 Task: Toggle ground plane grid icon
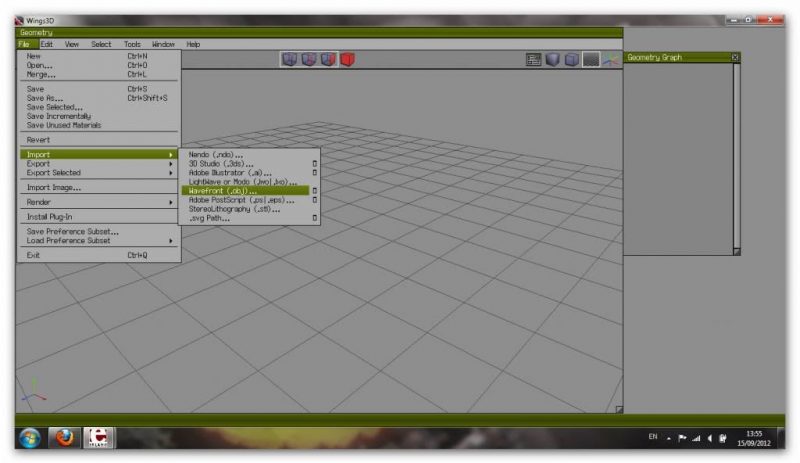(x=591, y=60)
